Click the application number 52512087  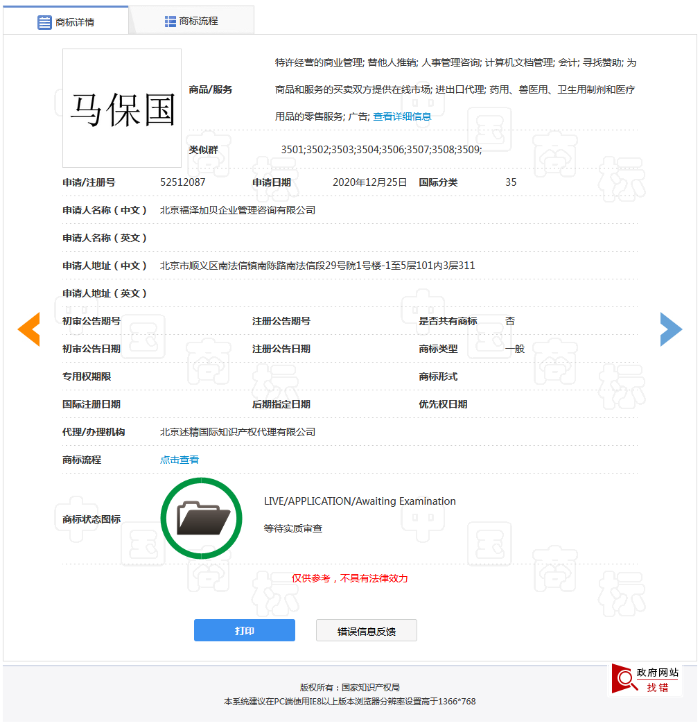pyautogui.click(x=182, y=182)
